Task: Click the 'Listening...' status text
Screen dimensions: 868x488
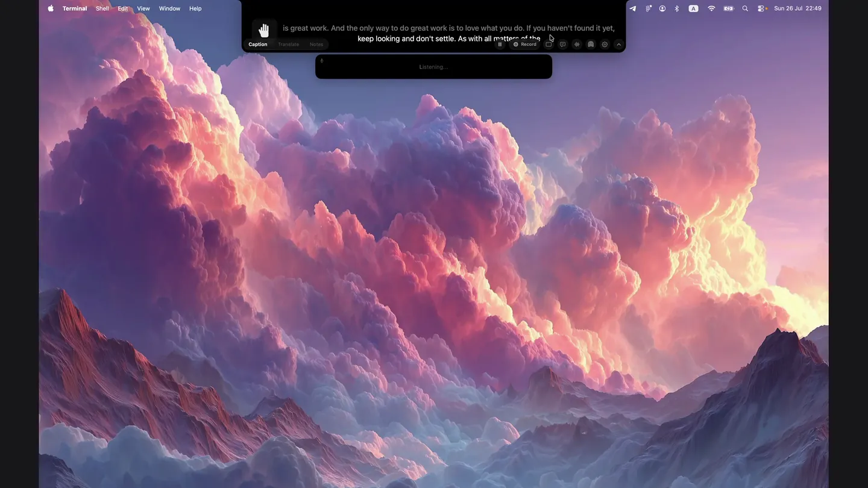Action: (x=433, y=67)
